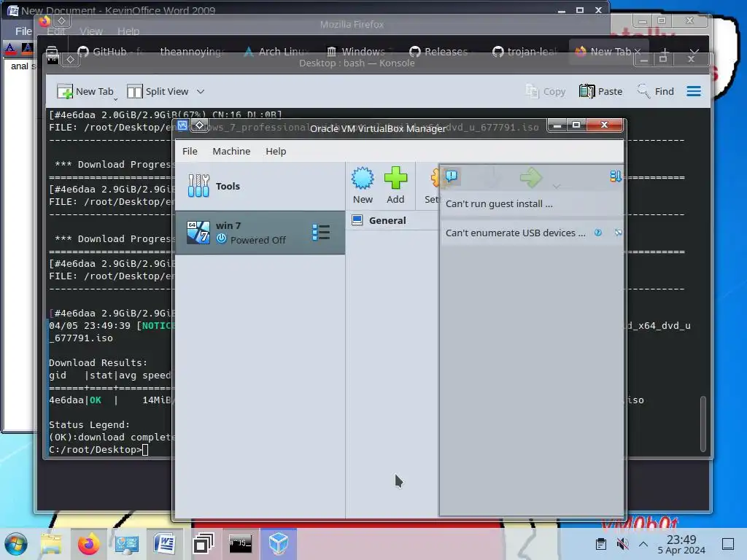Click the VirtualBox title bar app icon
Viewport: 747px width, 560px height.
182,125
